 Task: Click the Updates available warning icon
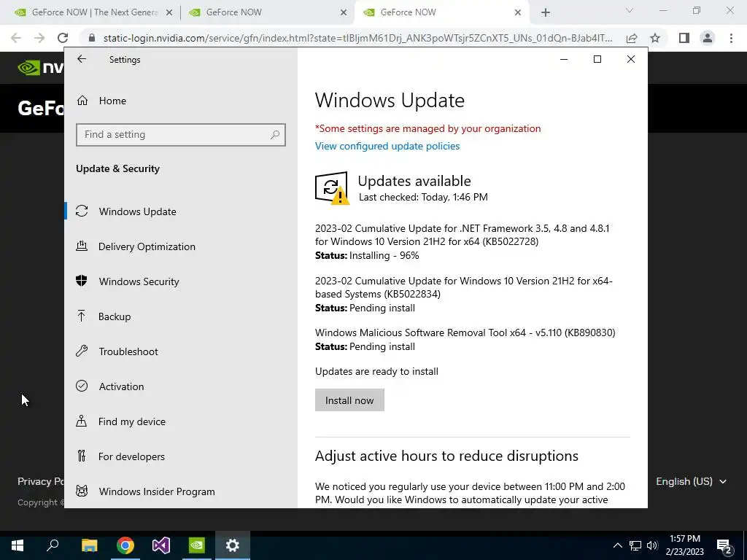[x=332, y=188]
